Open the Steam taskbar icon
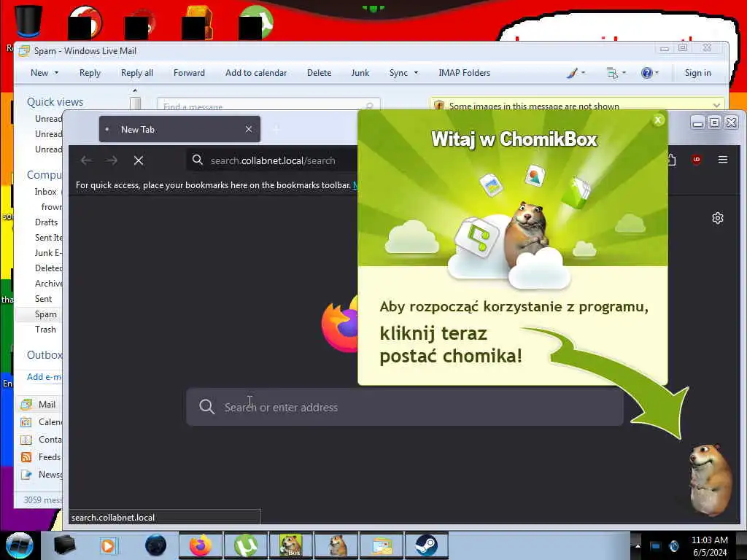 pos(426,545)
